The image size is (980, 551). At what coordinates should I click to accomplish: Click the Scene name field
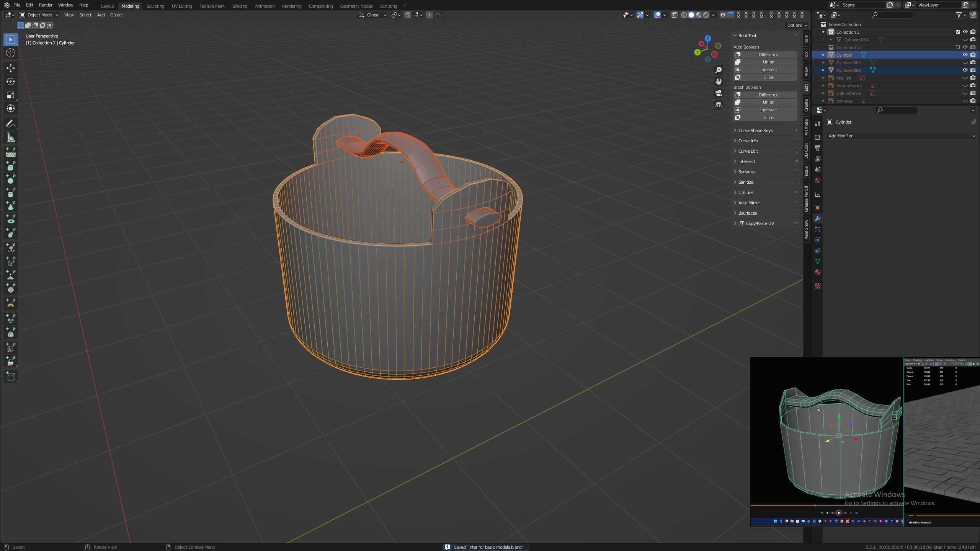click(863, 5)
